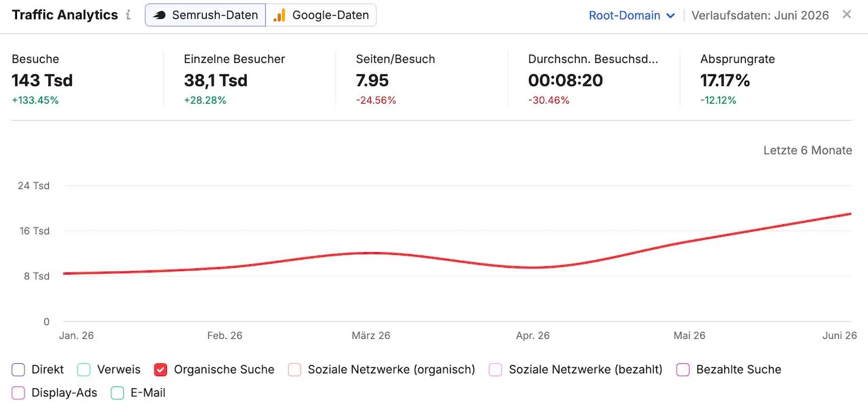Screen dimensions: 868x410
Task: Click the März 26 axis label
Action: point(371,335)
